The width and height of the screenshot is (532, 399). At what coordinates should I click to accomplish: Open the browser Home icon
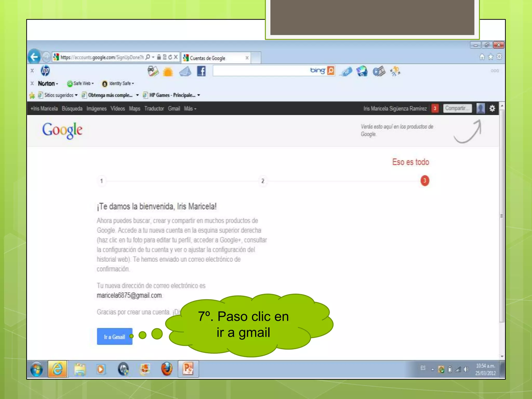tap(482, 57)
